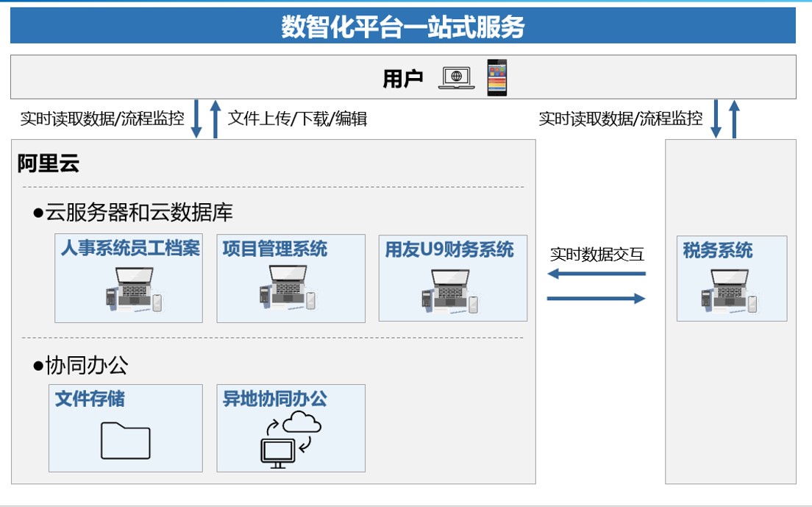The image size is (812, 507).
Task: Select the 云服务器和云数据库 section heading
Action: pyautogui.click(x=133, y=213)
